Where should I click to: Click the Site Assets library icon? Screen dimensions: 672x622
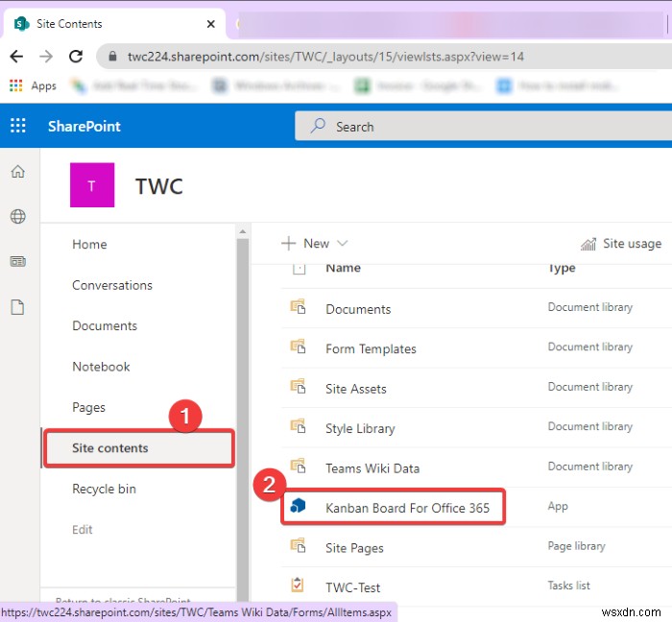pyautogui.click(x=298, y=387)
